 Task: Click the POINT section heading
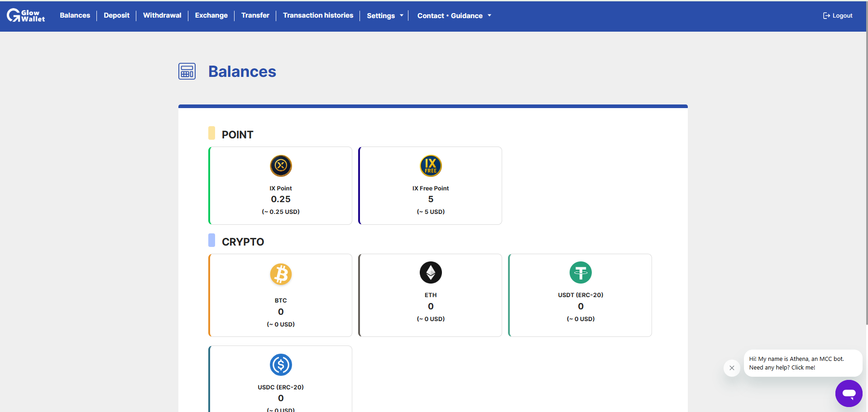pos(237,135)
